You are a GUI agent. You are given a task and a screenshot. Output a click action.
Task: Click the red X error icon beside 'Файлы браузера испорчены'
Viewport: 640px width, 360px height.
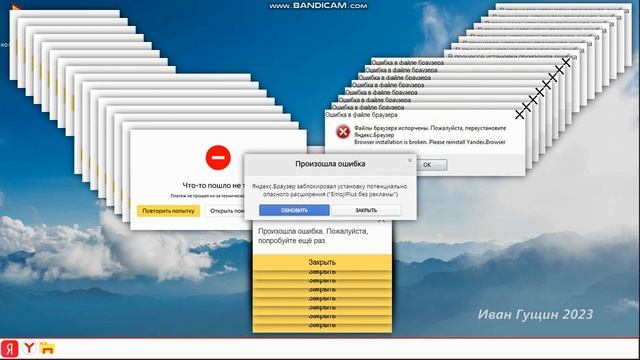343,132
